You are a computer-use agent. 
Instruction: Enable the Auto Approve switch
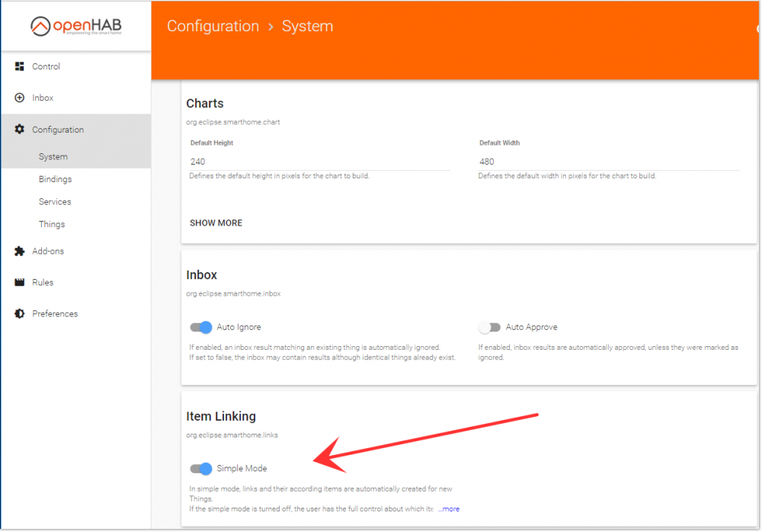(489, 327)
